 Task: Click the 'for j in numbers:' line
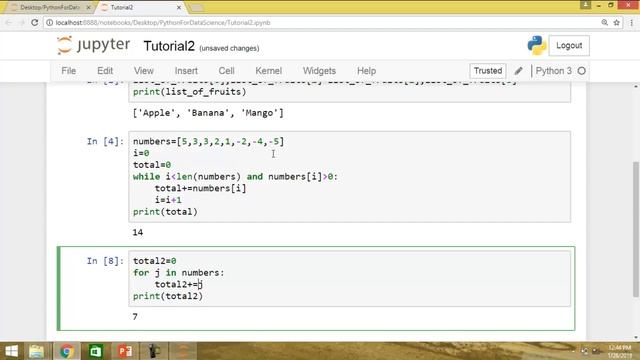coord(178,273)
